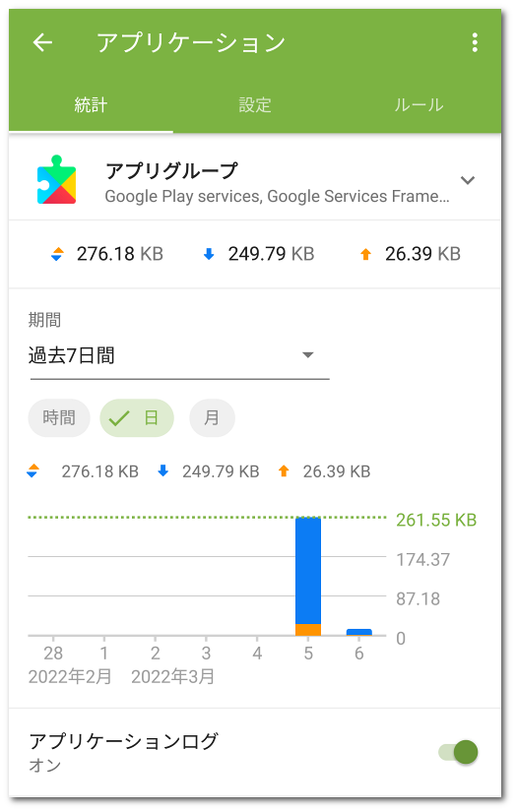
Task: Click the chart legend download arrow icon
Action: click(x=163, y=470)
